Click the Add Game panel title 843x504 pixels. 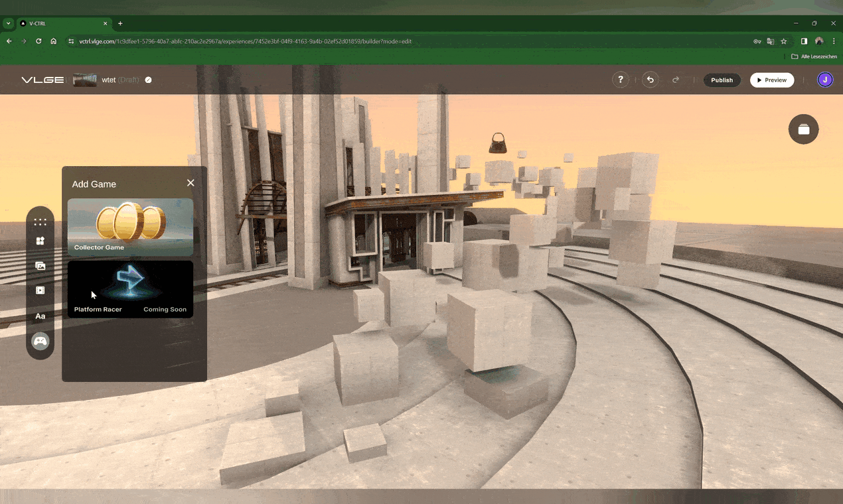(x=94, y=184)
